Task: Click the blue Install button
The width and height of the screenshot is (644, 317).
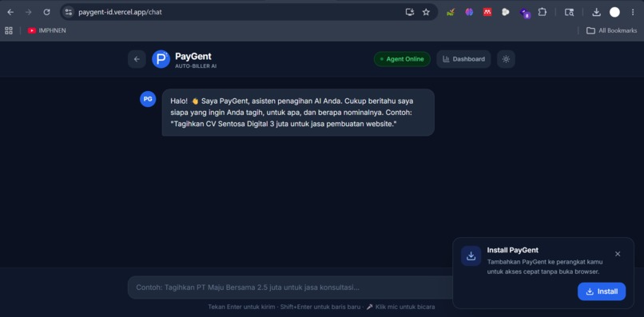Action: point(602,291)
